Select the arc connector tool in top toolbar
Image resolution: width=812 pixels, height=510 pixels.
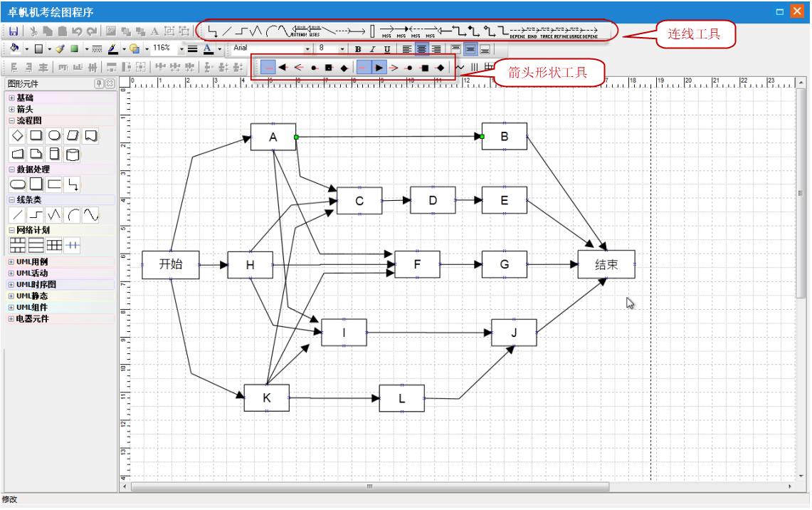pyautogui.click(x=270, y=31)
